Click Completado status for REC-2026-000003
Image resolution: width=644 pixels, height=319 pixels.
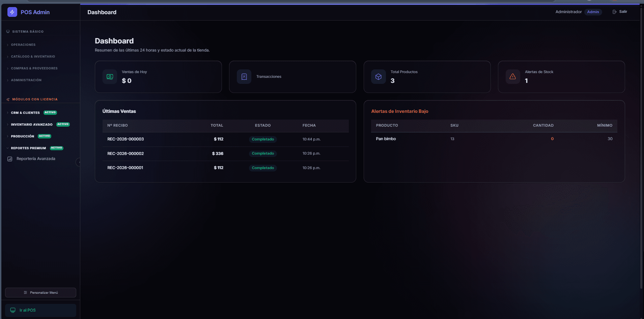coord(263,139)
